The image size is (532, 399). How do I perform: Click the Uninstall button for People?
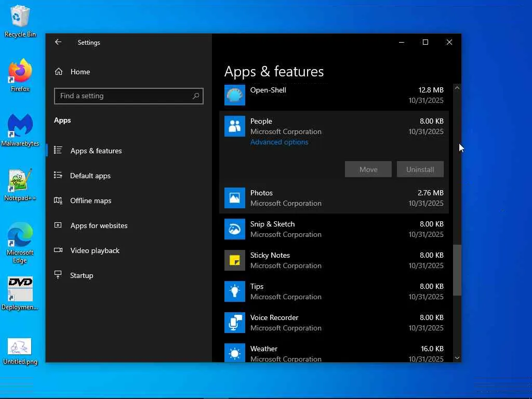pos(420,169)
